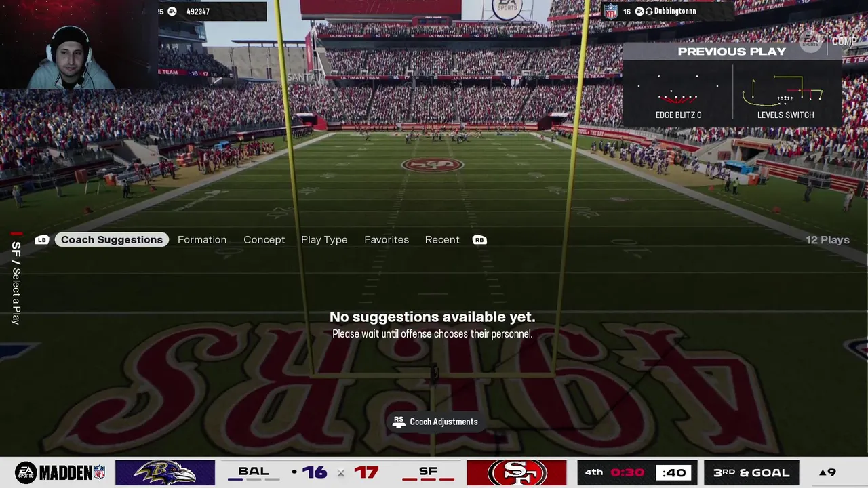The image size is (868, 488).
Task: Go to the Recent plays tab
Action: [x=442, y=240]
